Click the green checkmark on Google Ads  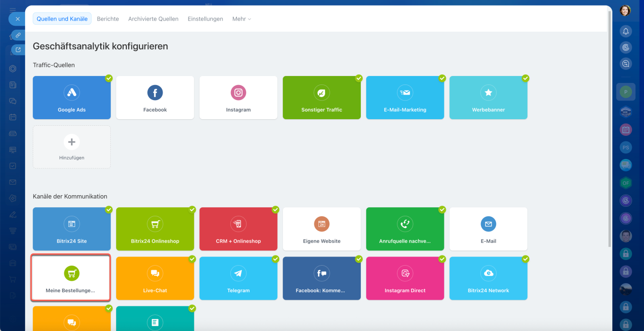pos(109,78)
